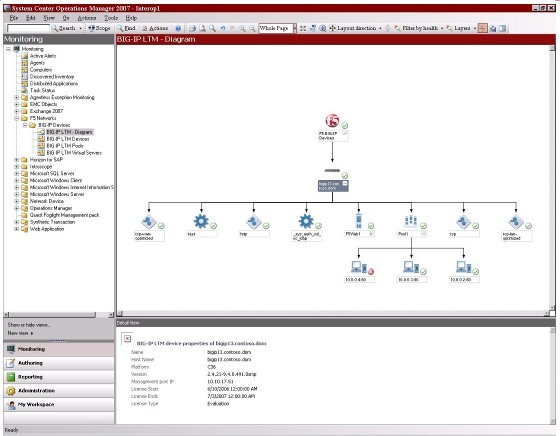Open the Layers dropdown
The image size is (560, 436).
tap(475, 29)
